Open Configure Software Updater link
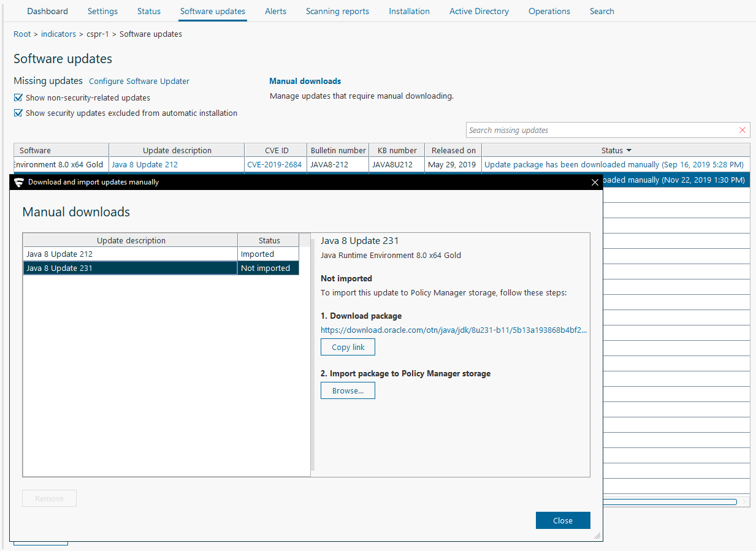Image resolution: width=756 pixels, height=551 pixels. click(139, 81)
